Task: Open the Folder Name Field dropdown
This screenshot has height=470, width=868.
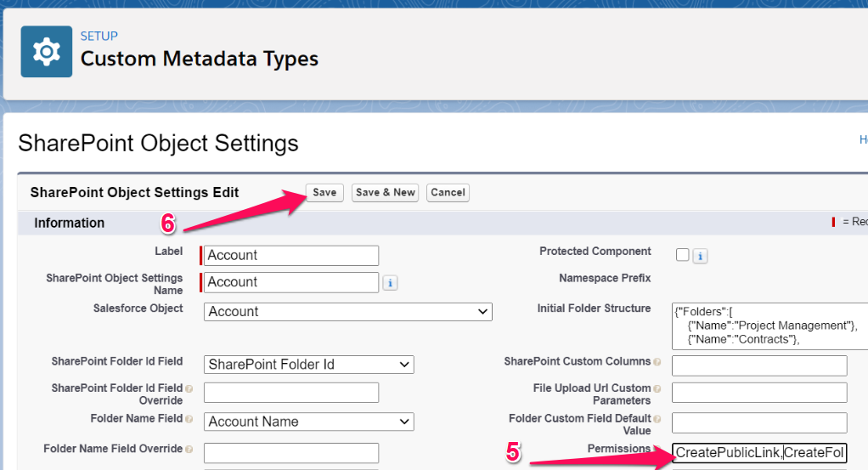Action: tap(309, 422)
